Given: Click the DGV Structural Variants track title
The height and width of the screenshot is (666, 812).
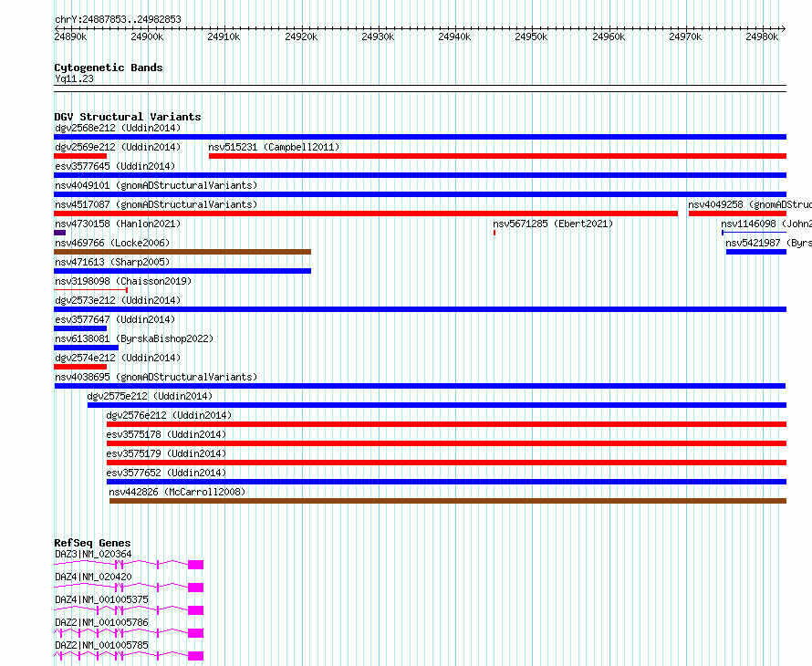Looking at the screenshot, I should click(x=128, y=117).
